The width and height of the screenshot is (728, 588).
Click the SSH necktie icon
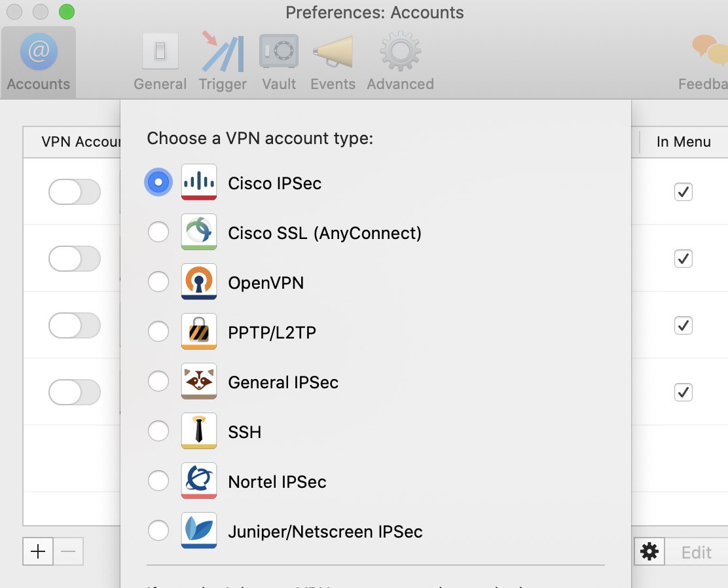(x=199, y=431)
